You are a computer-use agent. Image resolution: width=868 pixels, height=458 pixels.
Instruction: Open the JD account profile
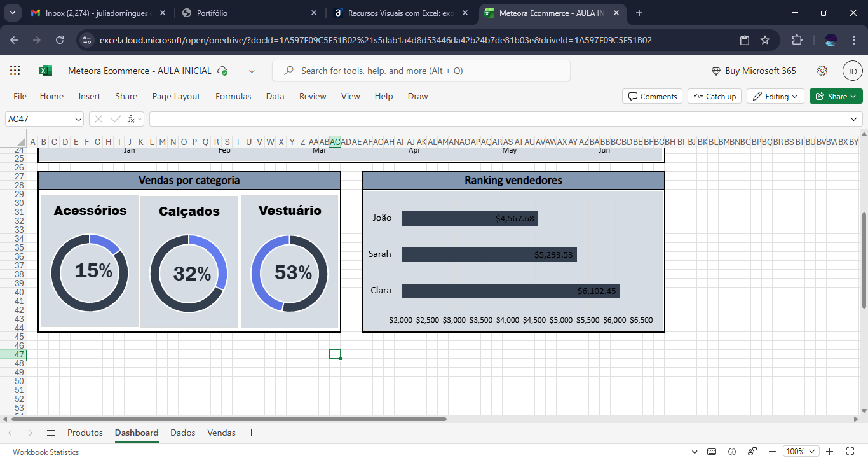[852, 71]
